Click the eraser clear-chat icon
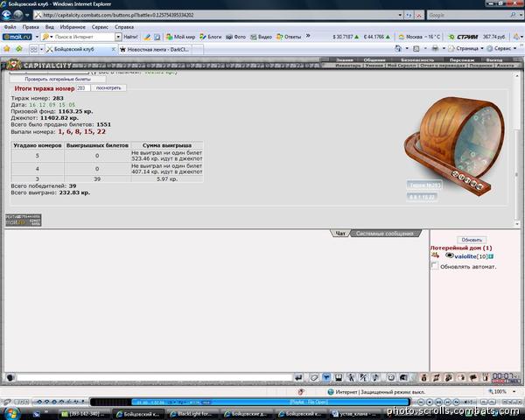Image resolution: width=525 pixels, height=420 pixels. (314, 378)
